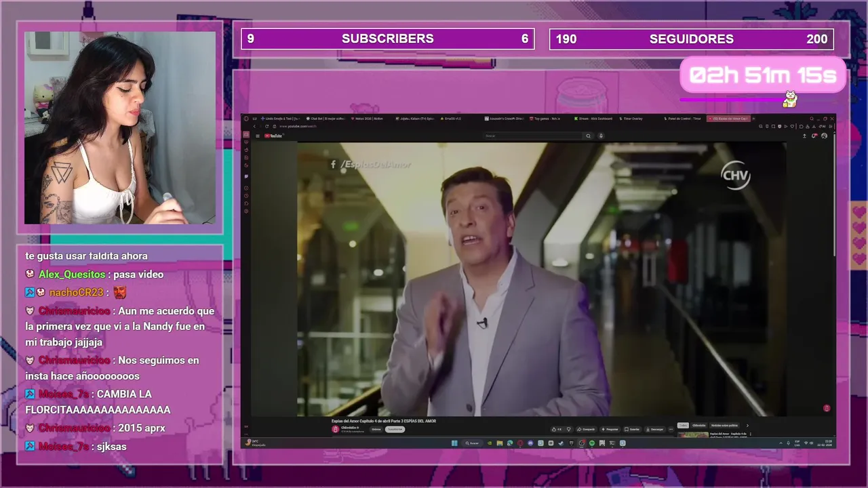Switch to Jujutsu Kaisen tab

click(x=414, y=119)
